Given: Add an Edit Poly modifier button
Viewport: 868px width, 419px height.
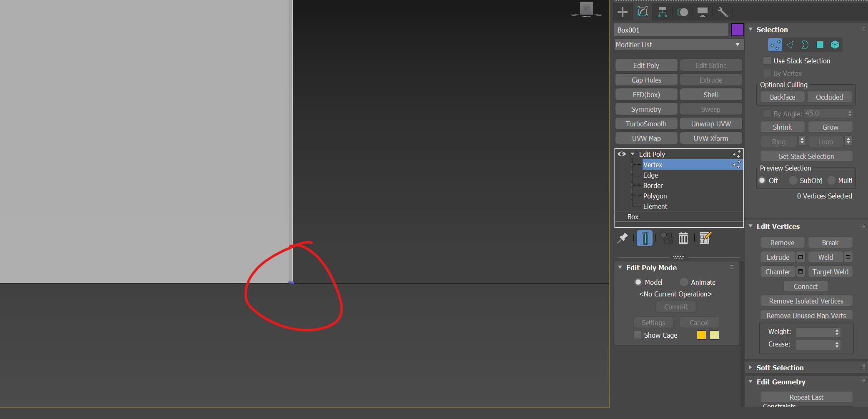Looking at the screenshot, I should [x=646, y=65].
